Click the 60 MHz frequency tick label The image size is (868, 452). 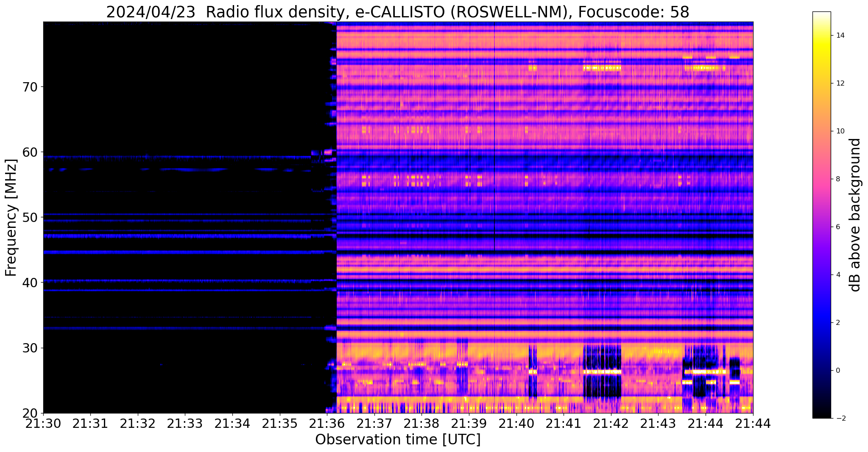click(30, 152)
